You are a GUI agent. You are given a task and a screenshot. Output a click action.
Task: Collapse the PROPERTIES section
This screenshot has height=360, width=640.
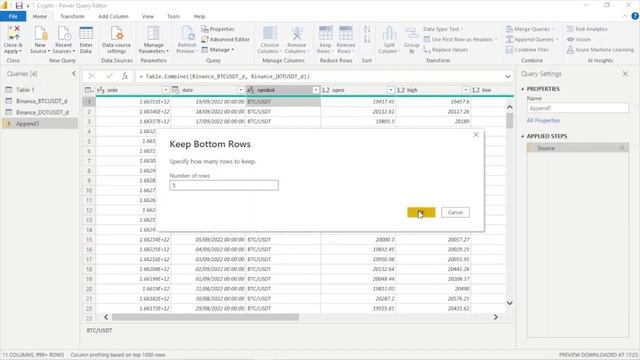523,89
